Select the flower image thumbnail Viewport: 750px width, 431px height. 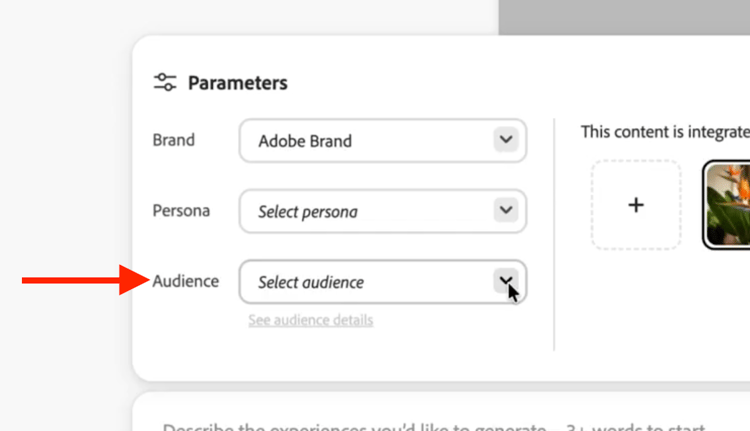[x=728, y=204]
